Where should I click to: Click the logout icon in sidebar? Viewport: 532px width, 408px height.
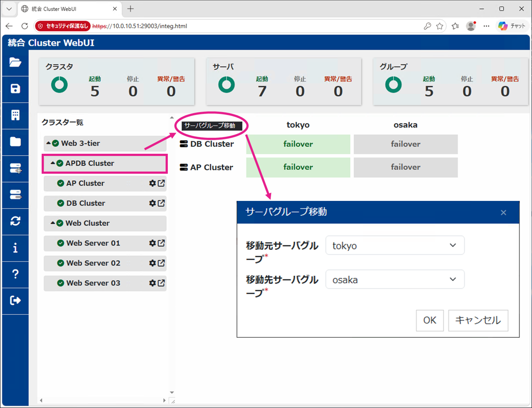pos(15,300)
